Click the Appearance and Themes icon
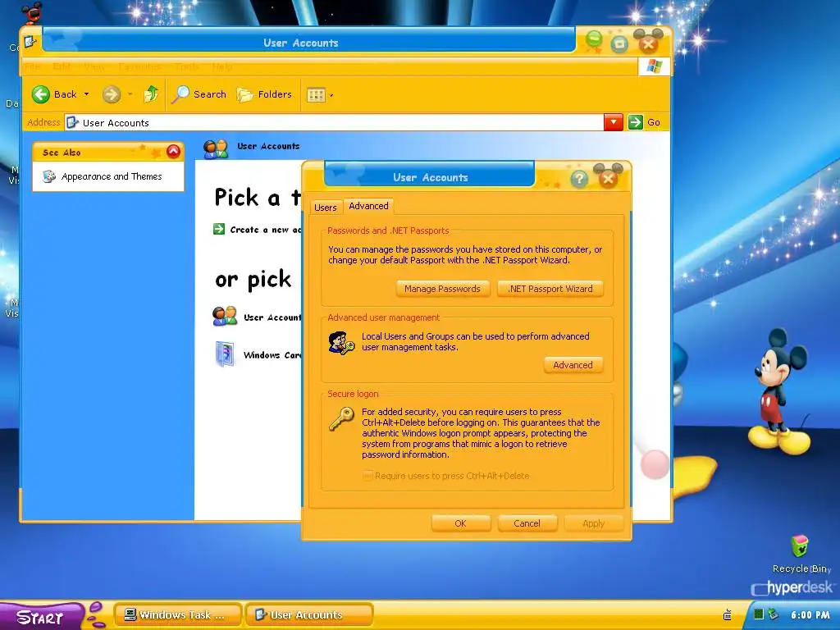Viewport: 840px width, 630px height. click(x=48, y=176)
